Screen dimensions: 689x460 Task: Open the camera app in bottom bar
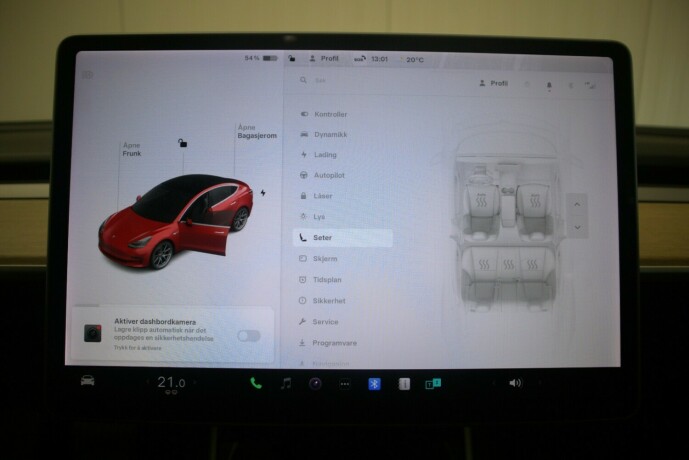point(315,384)
